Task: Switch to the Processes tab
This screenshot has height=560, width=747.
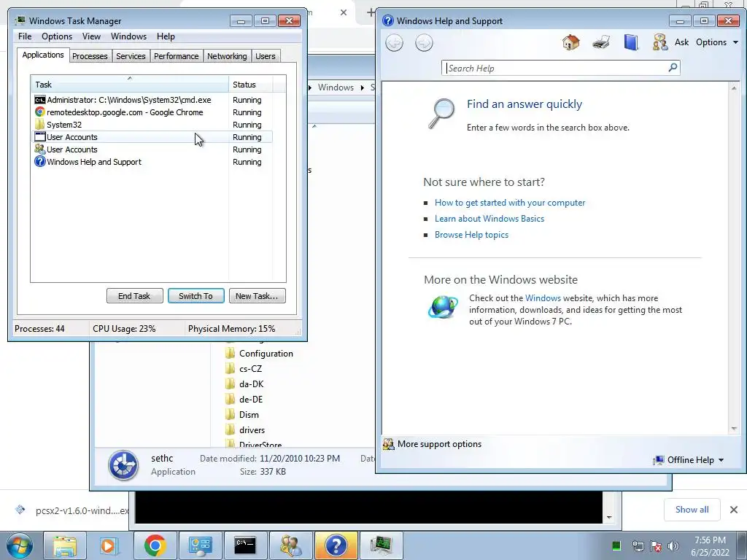Action: pos(90,56)
